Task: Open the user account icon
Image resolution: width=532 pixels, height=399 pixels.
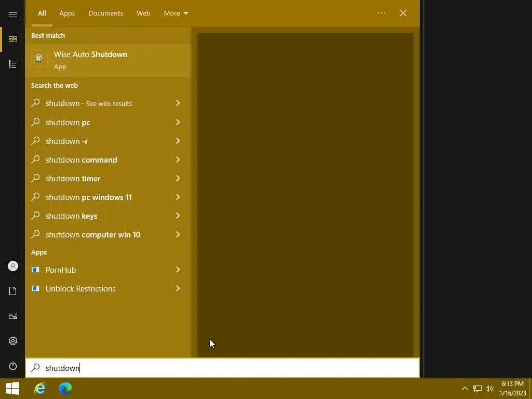Action: pyautogui.click(x=13, y=266)
